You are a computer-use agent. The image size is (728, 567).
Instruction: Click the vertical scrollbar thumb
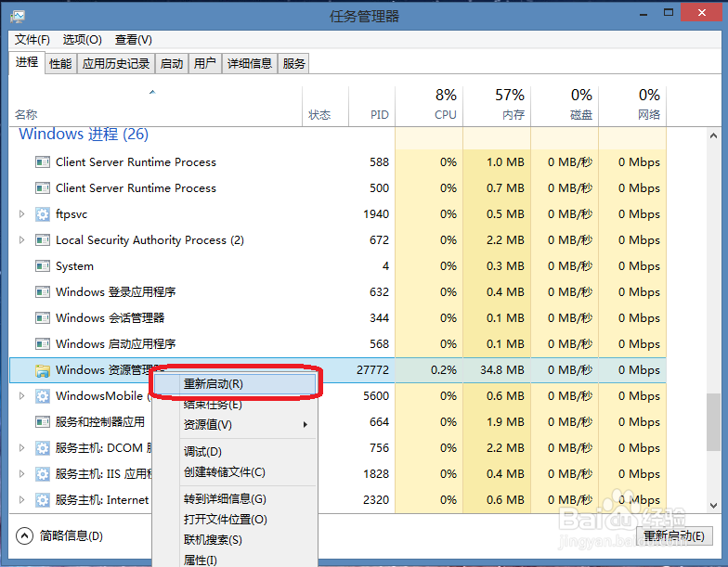713,421
